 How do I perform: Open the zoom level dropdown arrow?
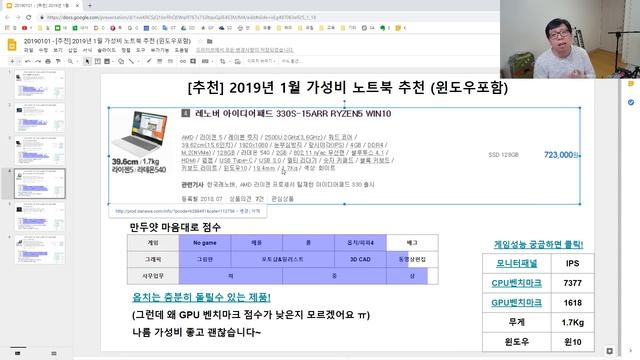[77, 61]
